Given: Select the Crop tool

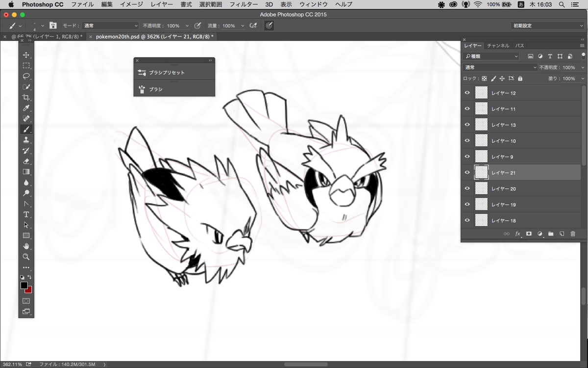Looking at the screenshot, I should (x=26, y=97).
